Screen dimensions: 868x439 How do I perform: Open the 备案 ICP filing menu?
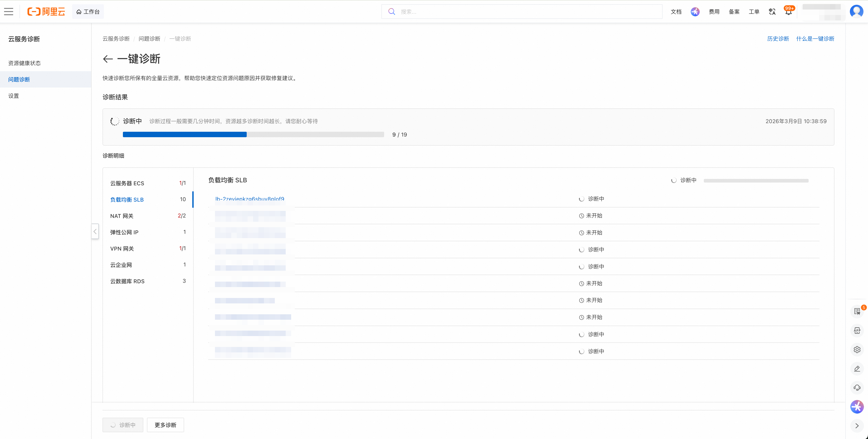(x=734, y=12)
